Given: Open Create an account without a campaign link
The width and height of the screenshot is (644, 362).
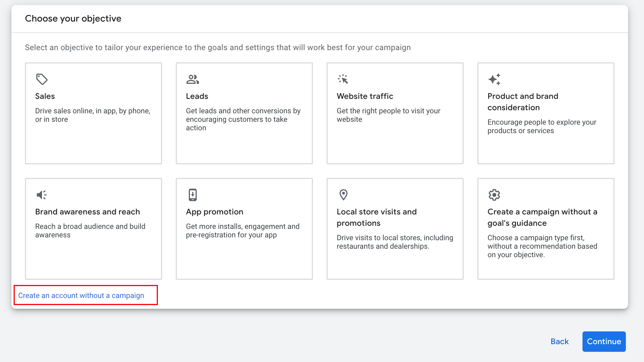Looking at the screenshot, I should tap(81, 295).
